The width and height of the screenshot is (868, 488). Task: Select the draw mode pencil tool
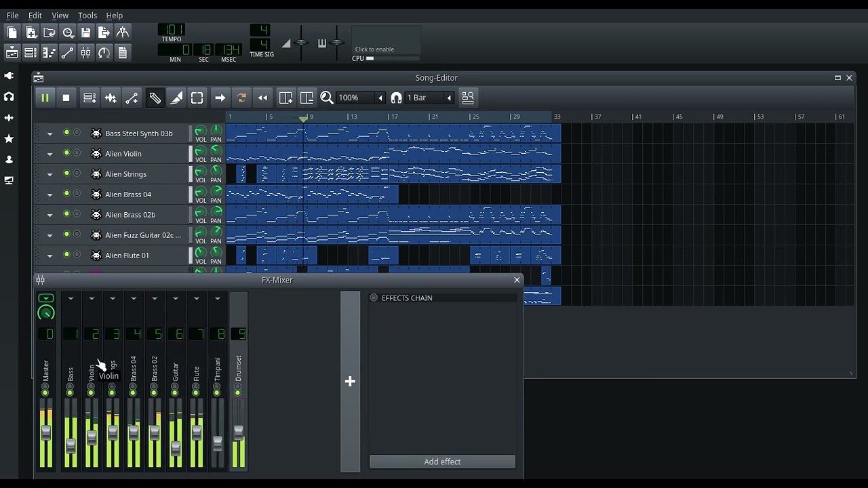(155, 98)
